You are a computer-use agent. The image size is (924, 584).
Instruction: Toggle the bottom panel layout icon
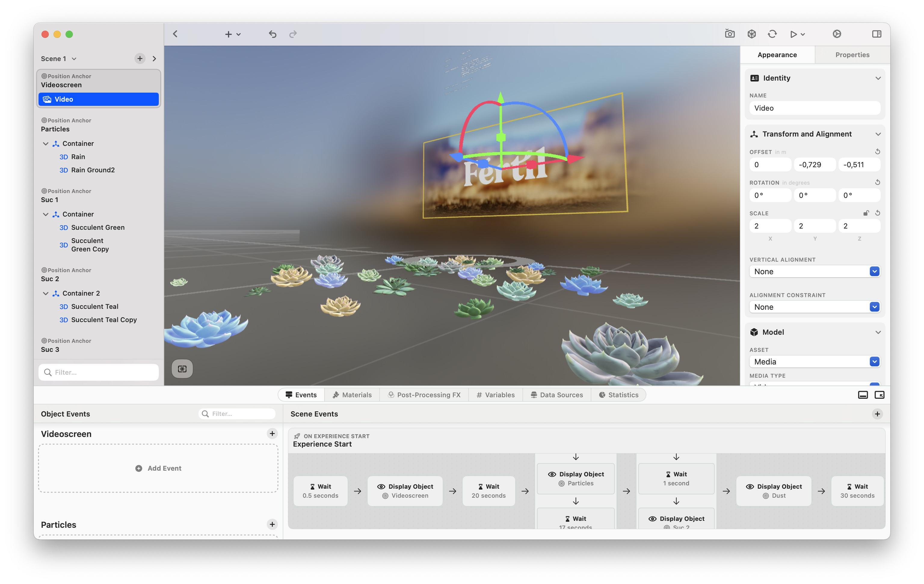coord(863,395)
